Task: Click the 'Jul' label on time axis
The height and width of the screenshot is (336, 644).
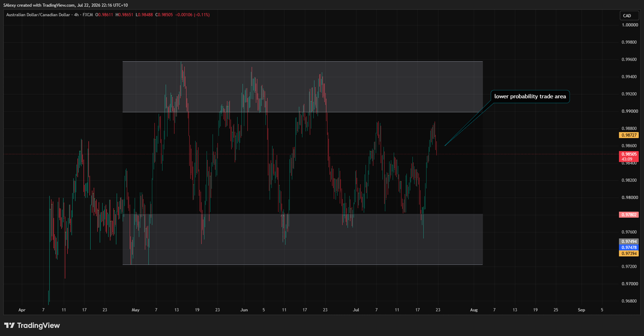Action: (x=356, y=310)
